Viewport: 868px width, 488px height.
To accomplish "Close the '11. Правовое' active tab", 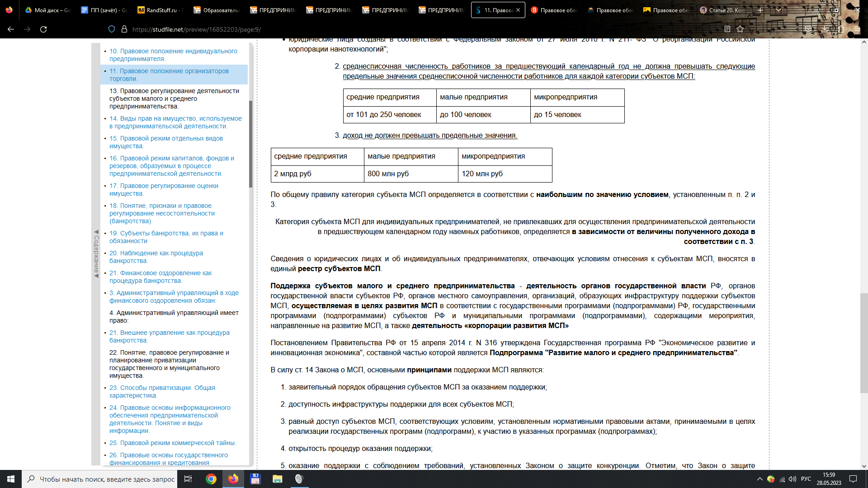I will click(518, 10).
